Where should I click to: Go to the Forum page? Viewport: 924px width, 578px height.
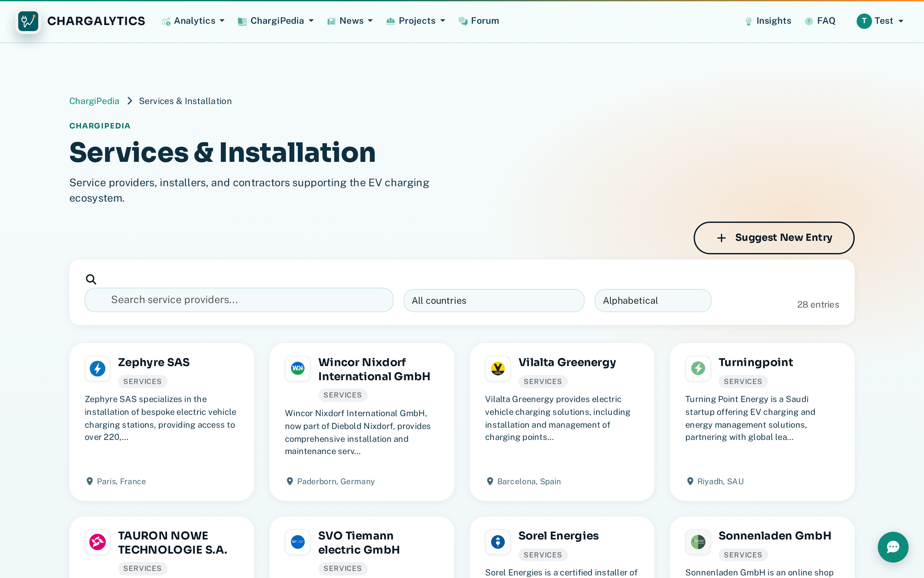click(479, 21)
